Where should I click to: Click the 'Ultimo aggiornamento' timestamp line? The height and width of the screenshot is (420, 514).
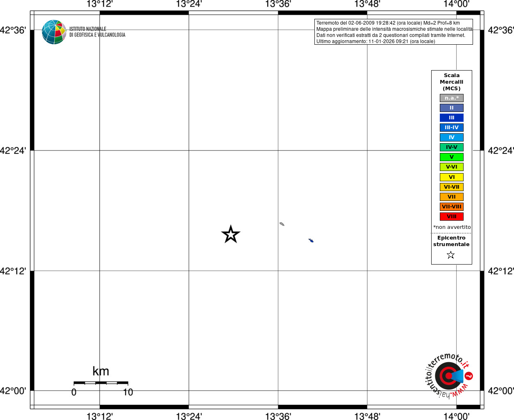[375, 41]
